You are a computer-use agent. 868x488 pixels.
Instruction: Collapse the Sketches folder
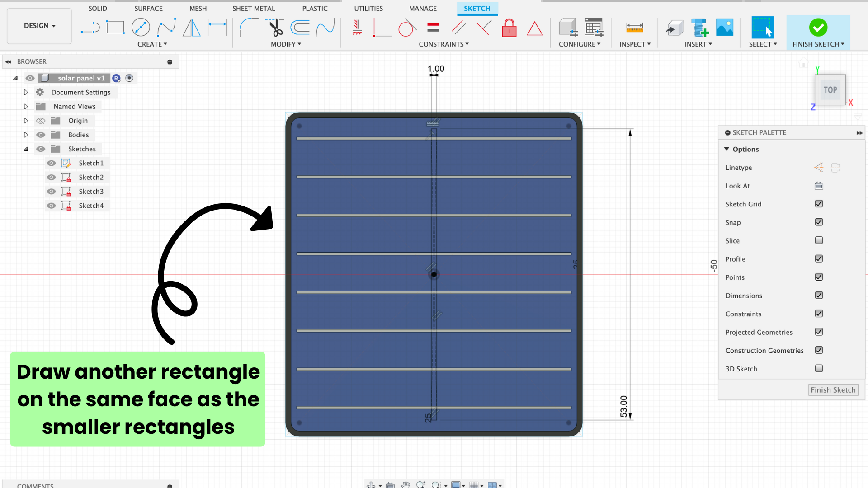pos(26,149)
